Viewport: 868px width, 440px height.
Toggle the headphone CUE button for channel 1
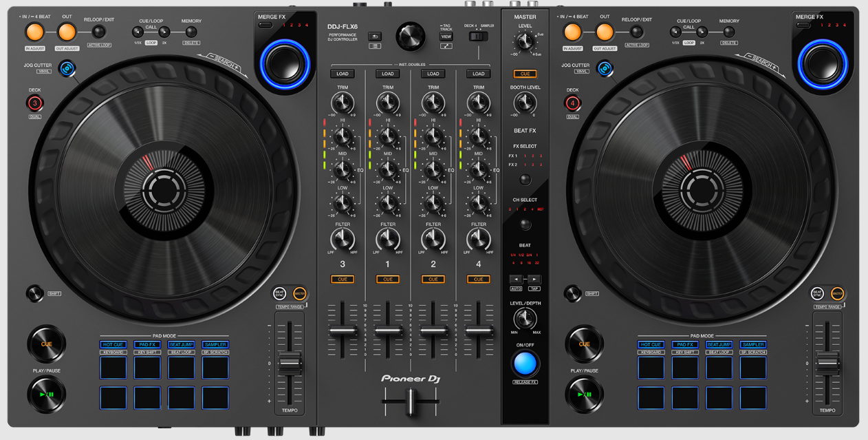(388, 279)
